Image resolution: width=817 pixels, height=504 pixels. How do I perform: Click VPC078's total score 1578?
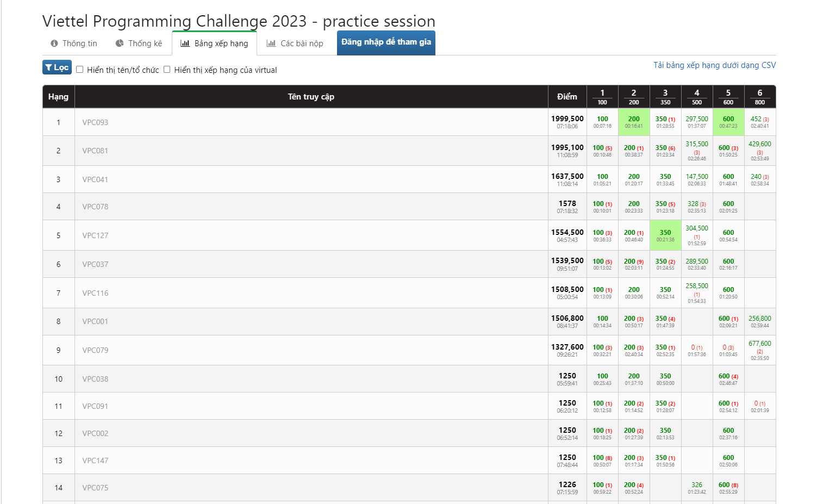[x=567, y=203]
